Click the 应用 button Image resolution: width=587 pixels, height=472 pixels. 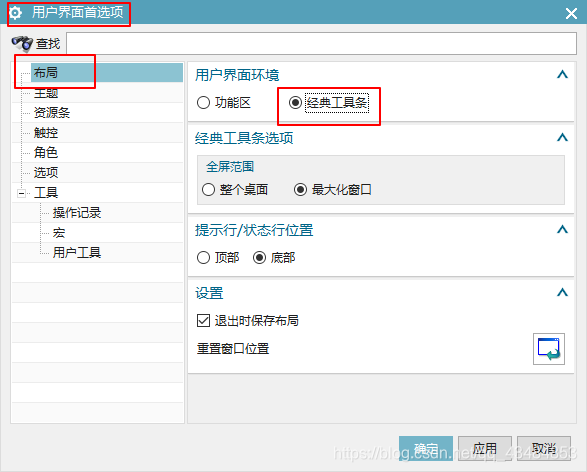point(485,448)
